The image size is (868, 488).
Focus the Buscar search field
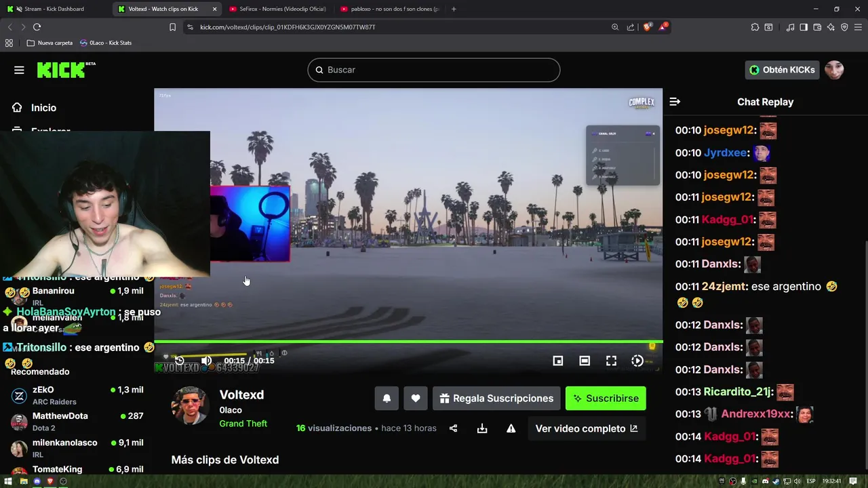pos(434,70)
